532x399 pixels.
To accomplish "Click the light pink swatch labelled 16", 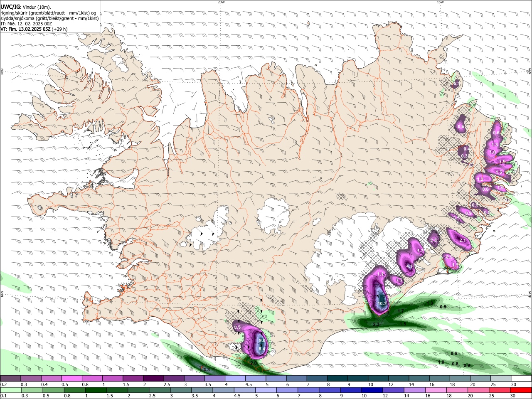I will pos(436,390).
